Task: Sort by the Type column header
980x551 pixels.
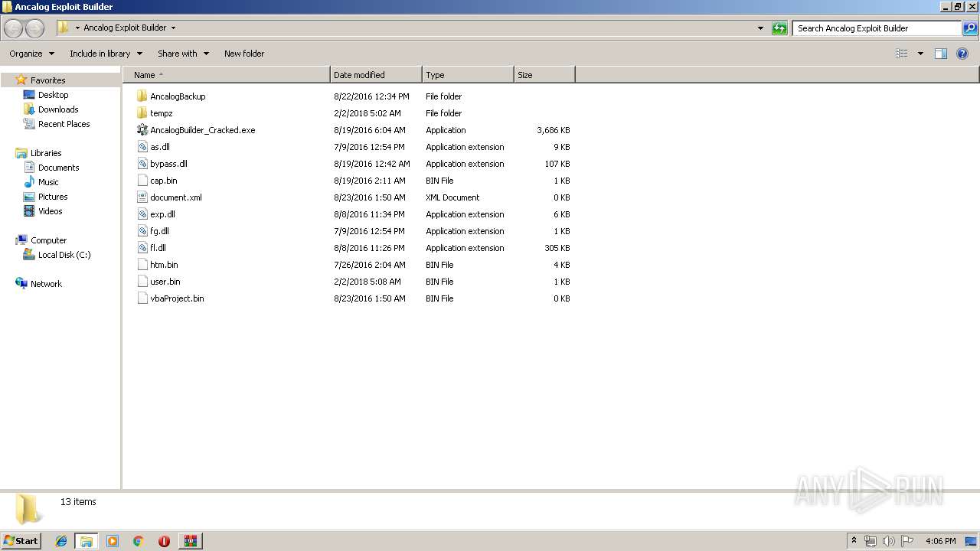Action: click(x=468, y=75)
